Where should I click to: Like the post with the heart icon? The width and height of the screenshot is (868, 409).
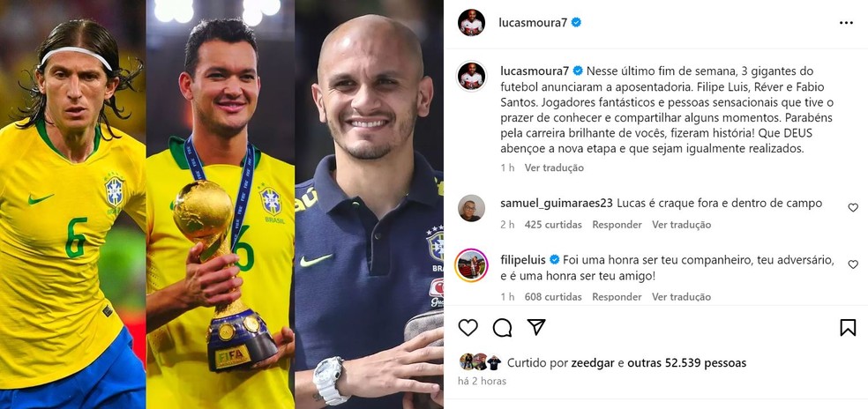click(468, 328)
